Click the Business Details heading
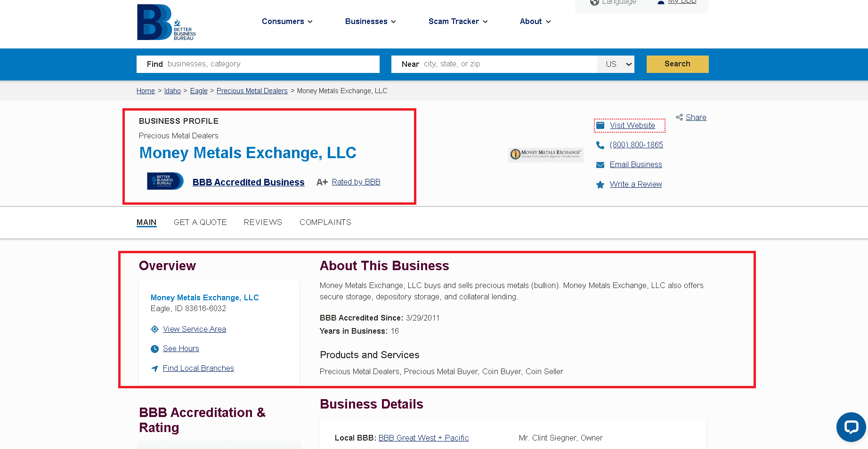868x449 pixels. 372,404
